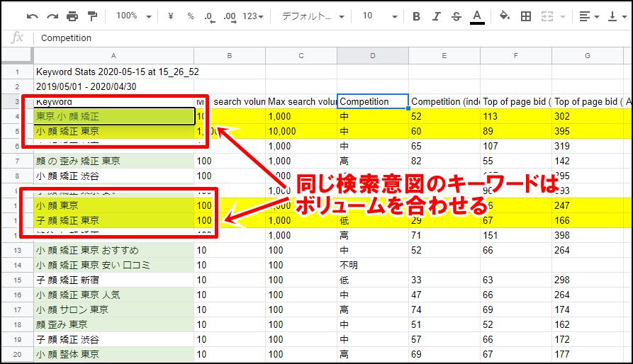
Task: Click cell 'Keyword Stats 2020-05-15 at 15_26_52'
Action: point(113,72)
